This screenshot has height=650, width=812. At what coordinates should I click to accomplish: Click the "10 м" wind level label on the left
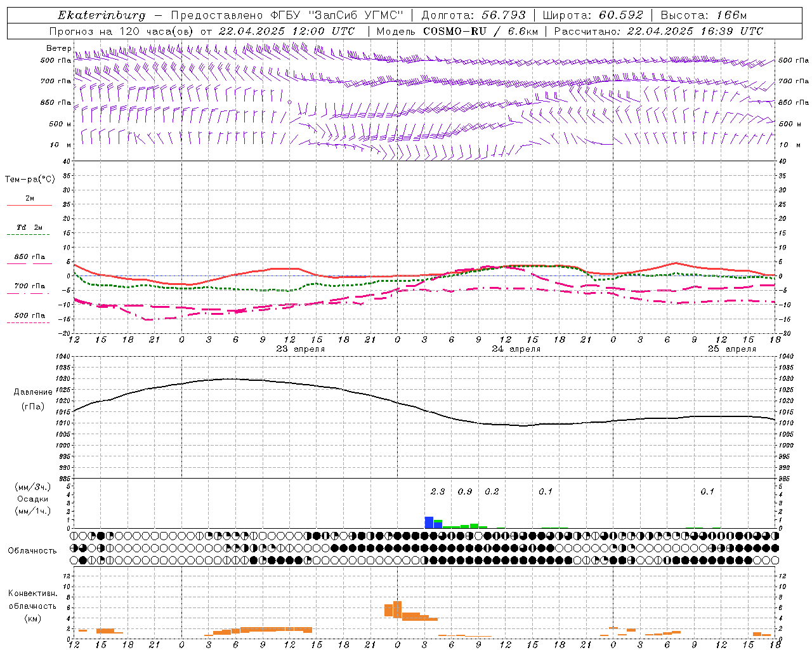(x=61, y=145)
